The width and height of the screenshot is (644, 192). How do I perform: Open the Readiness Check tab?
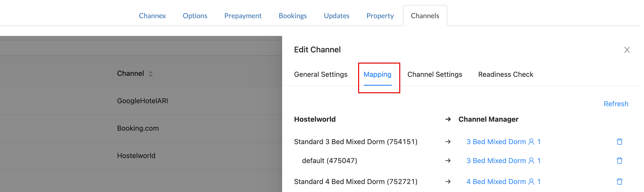[x=506, y=75]
